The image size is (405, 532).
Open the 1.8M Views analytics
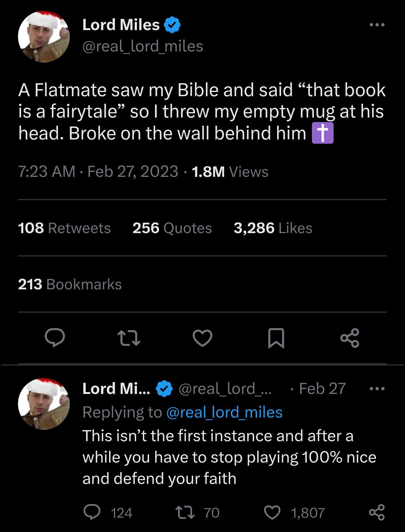point(230,172)
